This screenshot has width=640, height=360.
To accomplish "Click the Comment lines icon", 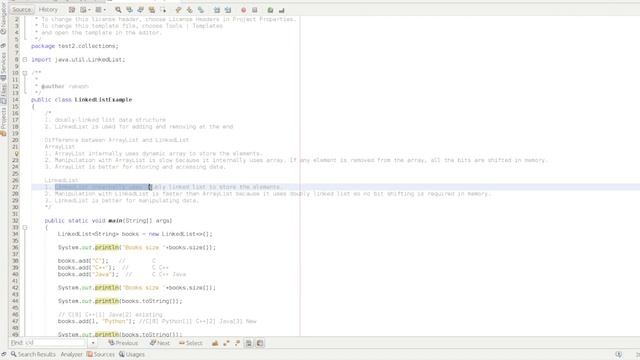I will (x=270, y=10).
